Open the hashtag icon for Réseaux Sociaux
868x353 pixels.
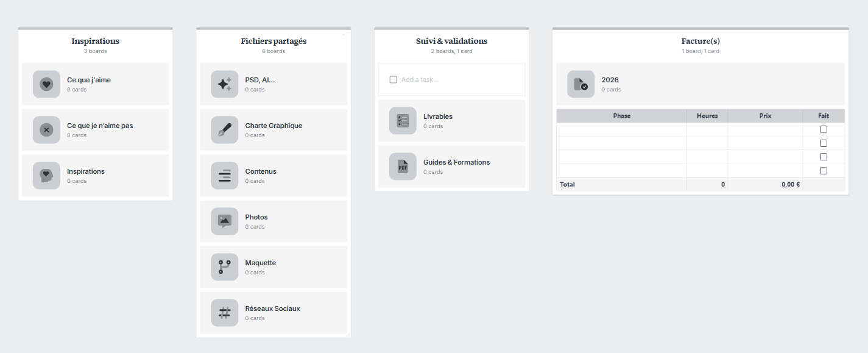(x=224, y=313)
